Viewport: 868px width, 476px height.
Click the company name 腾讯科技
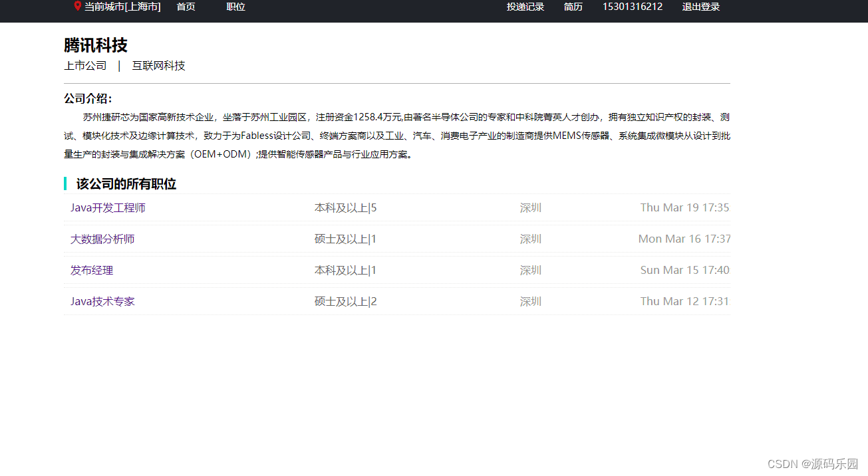(96, 45)
